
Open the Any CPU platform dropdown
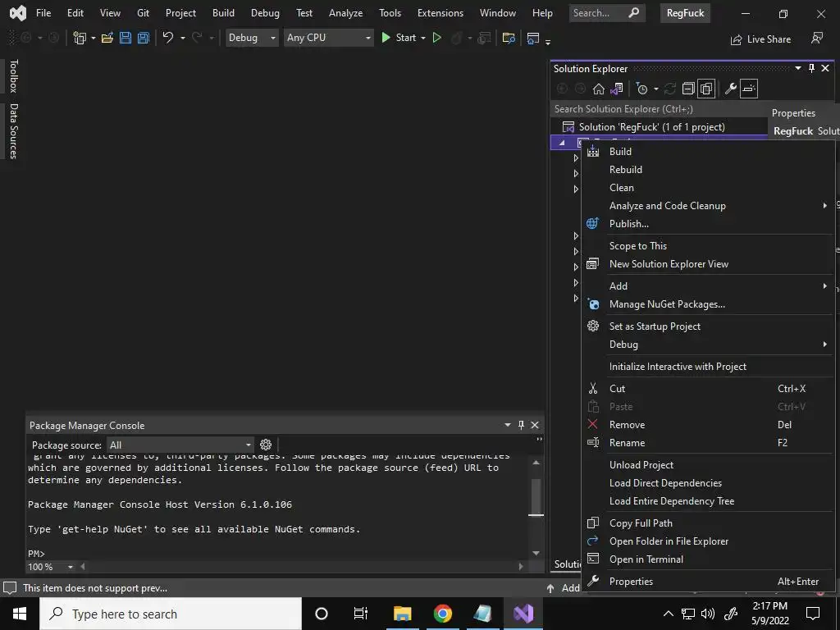[328, 38]
